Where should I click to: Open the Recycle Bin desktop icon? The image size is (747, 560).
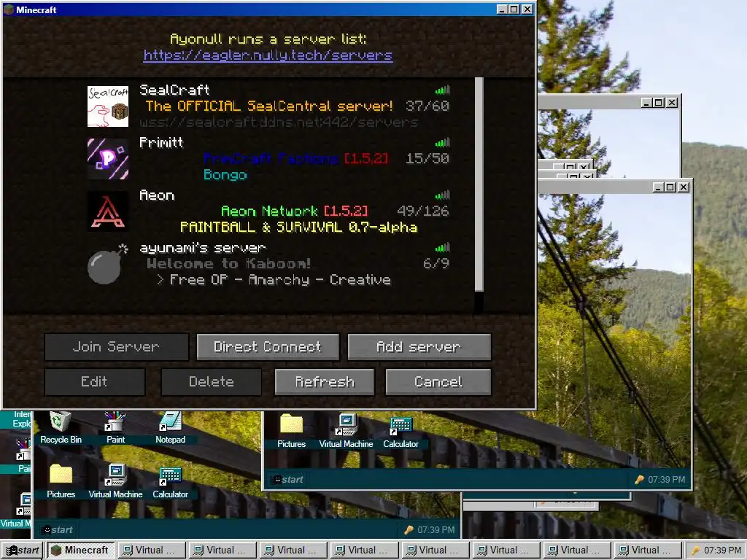[61, 427]
